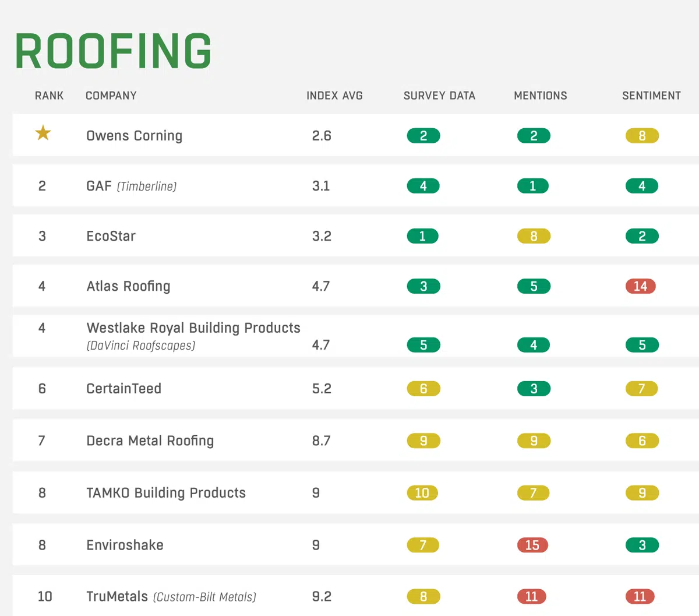Image resolution: width=699 pixels, height=616 pixels.
Task: Click the INDEX AVG column header
Action: click(x=334, y=96)
